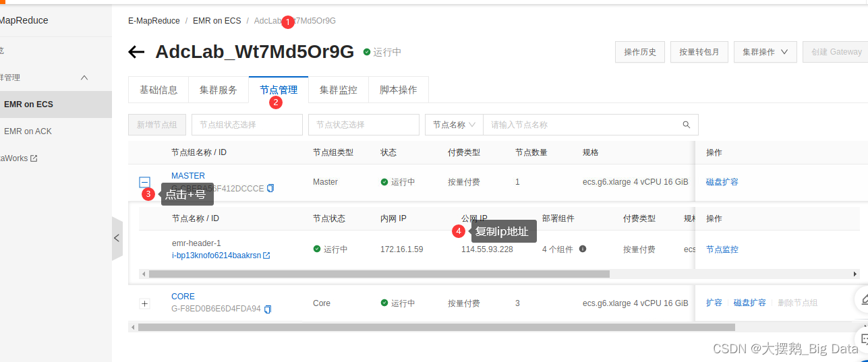This screenshot has width=868, height=362.
Task: Click 磁盘扩容 for the CORE group
Action: click(x=750, y=303)
